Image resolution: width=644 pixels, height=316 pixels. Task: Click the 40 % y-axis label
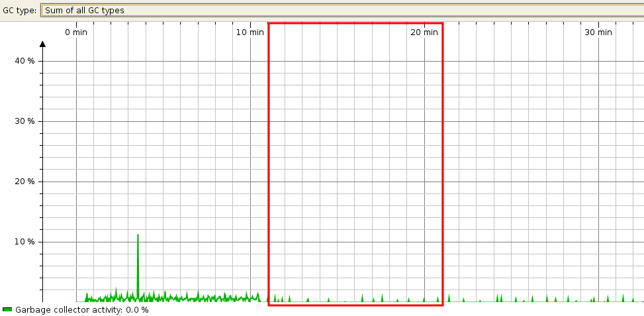tap(25, 61)
